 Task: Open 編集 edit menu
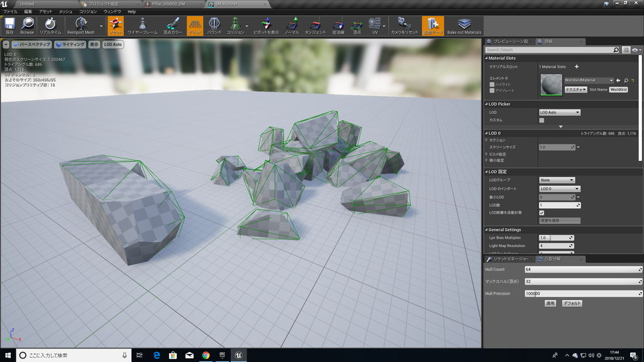[x=28, y=11]
